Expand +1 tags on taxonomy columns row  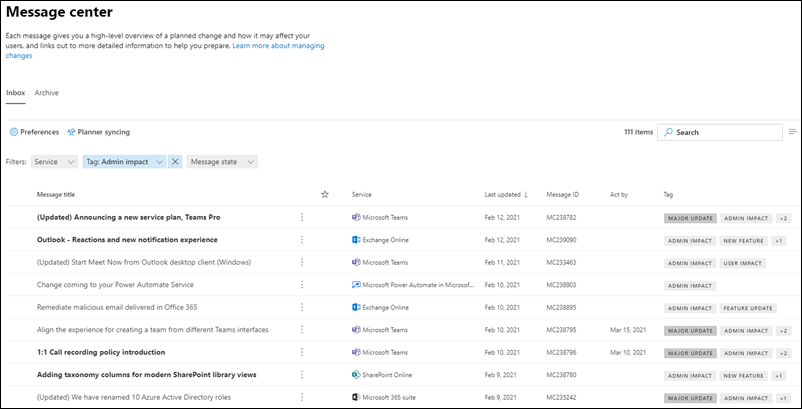[778, 376]
